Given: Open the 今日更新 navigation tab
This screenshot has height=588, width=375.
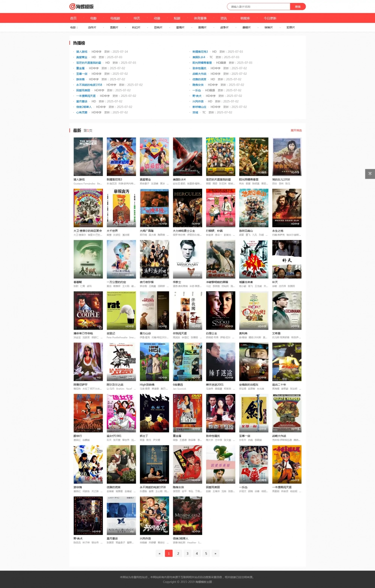Looking at the screenshot, I should [270, 18].
